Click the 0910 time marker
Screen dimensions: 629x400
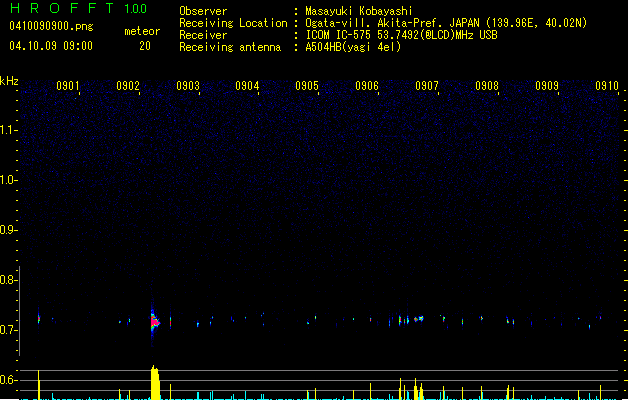607,86
